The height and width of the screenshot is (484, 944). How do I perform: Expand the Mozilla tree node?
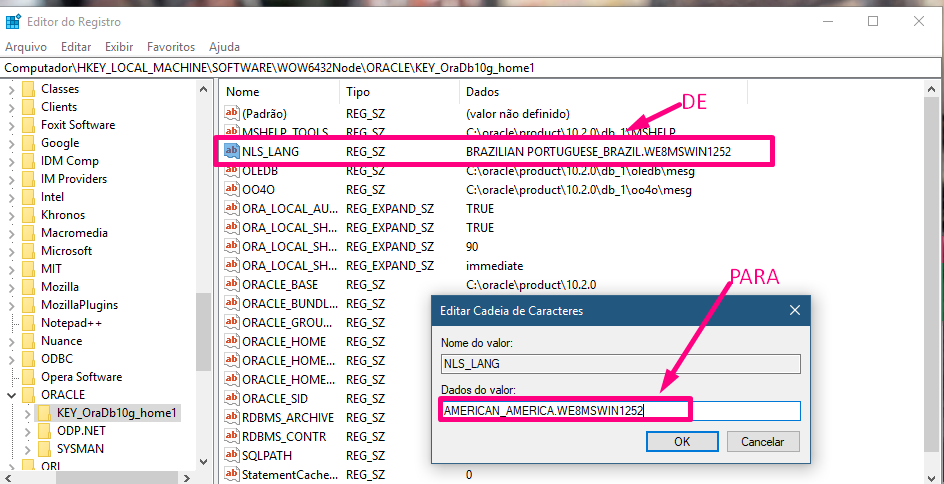pyautogui.click(x=11, y=287)
